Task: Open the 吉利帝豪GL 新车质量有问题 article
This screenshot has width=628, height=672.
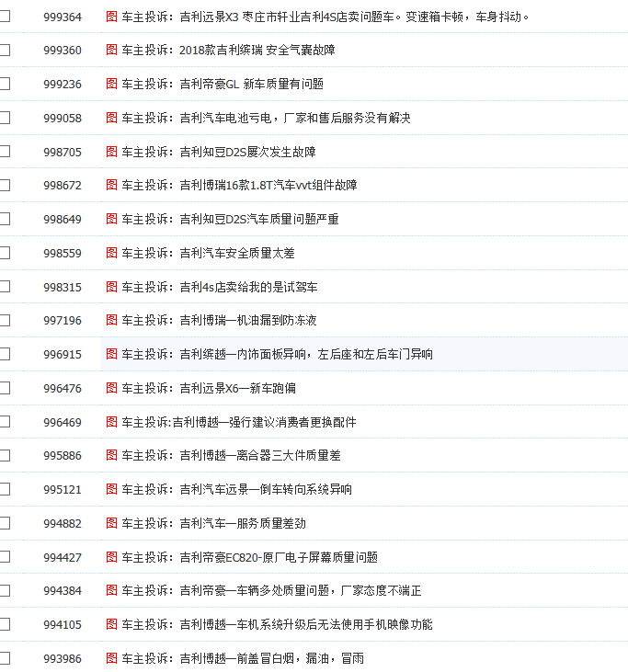Action: tap(223, 84)
